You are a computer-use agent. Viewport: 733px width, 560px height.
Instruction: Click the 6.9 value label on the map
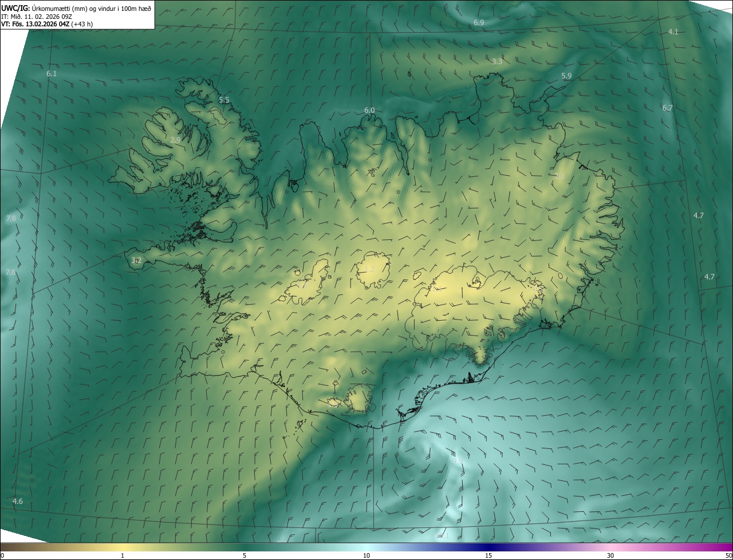(x=479, y=22)
